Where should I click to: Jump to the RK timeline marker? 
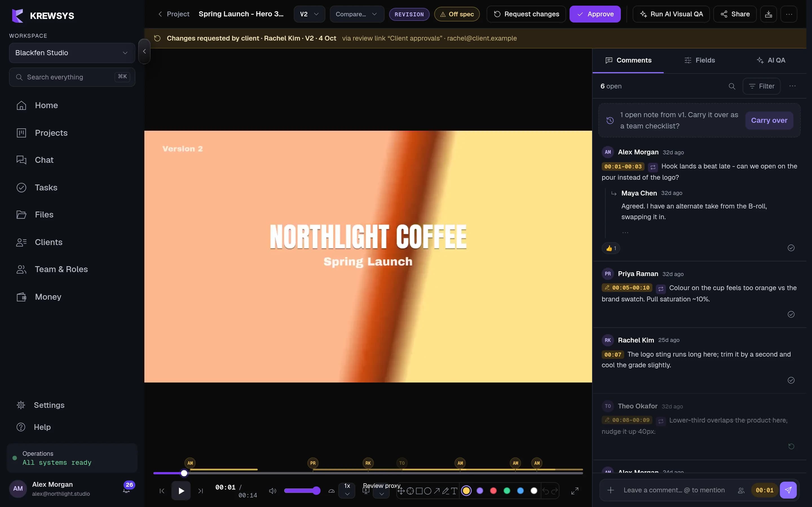coord(368,463)
